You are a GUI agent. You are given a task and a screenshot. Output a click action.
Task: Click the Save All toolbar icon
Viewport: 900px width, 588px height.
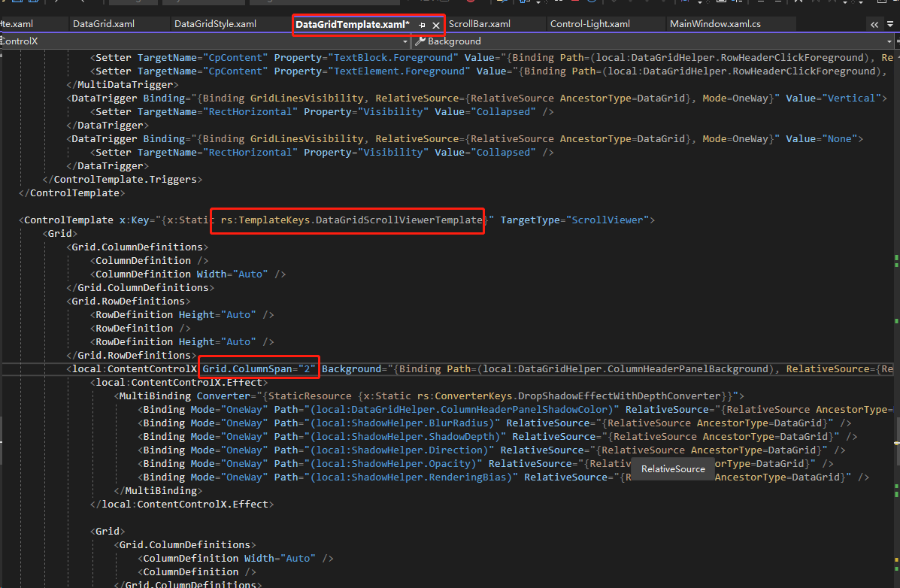32,3
